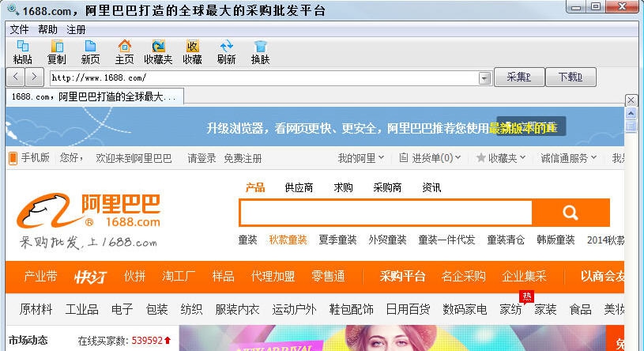Click the 童装一件代发 link

[446, 240]
